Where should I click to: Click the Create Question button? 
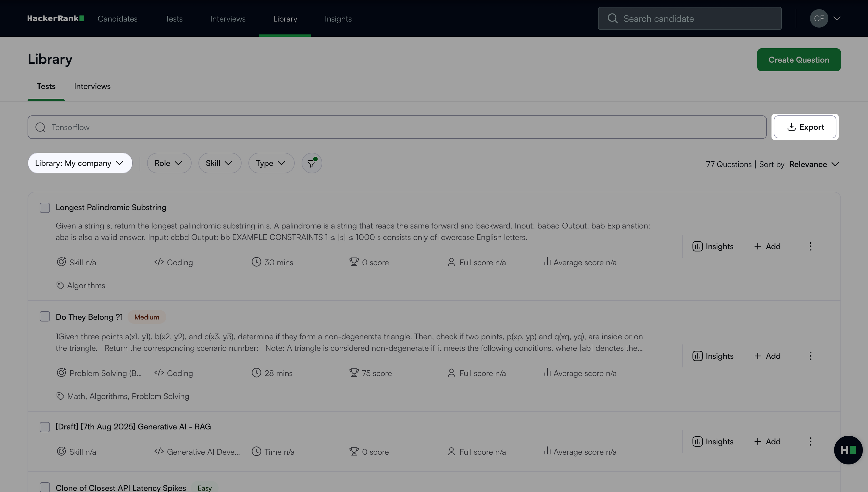[x=798, y=60]
